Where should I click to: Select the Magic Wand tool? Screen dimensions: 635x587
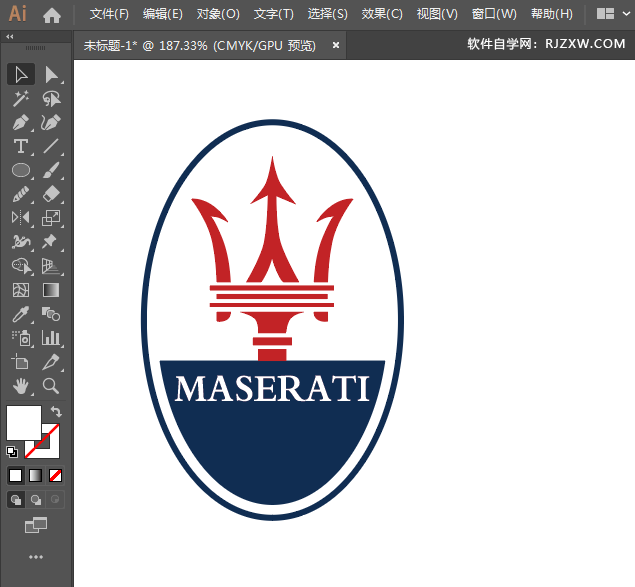20,99
